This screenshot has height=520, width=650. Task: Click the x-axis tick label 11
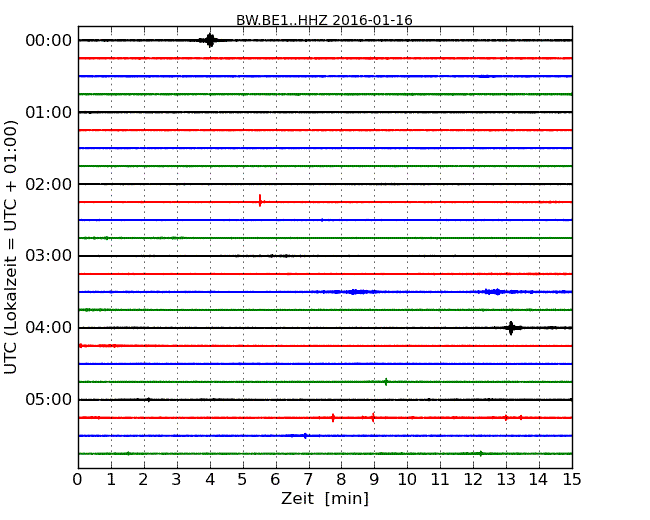440,480
